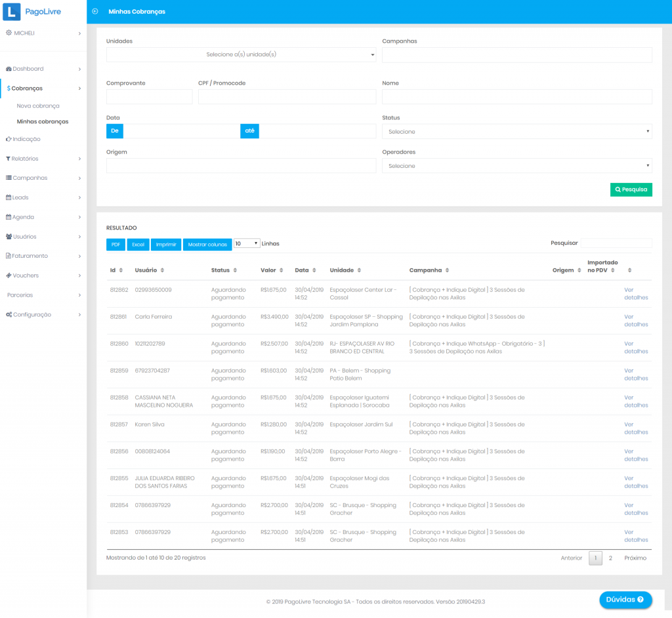The image size is (672, 618).
Task: Click the gear icon beside MICHELI
Action: (9, 33)
